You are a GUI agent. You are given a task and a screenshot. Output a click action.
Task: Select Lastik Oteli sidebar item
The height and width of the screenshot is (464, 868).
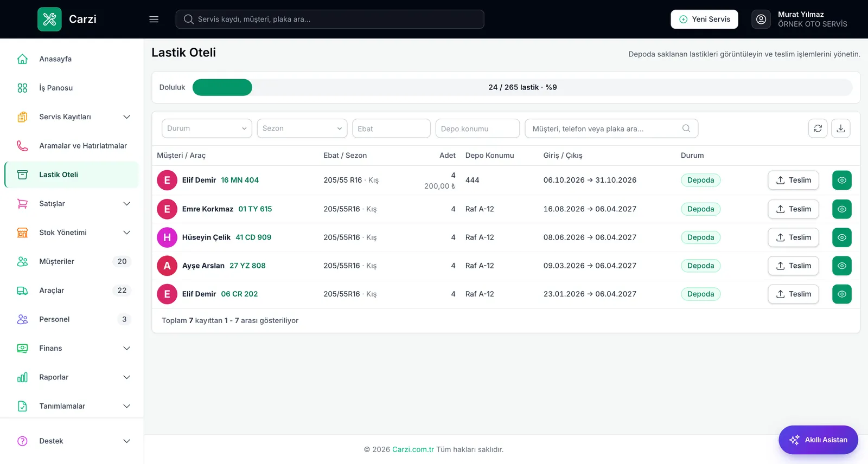(x=72, y=175)
